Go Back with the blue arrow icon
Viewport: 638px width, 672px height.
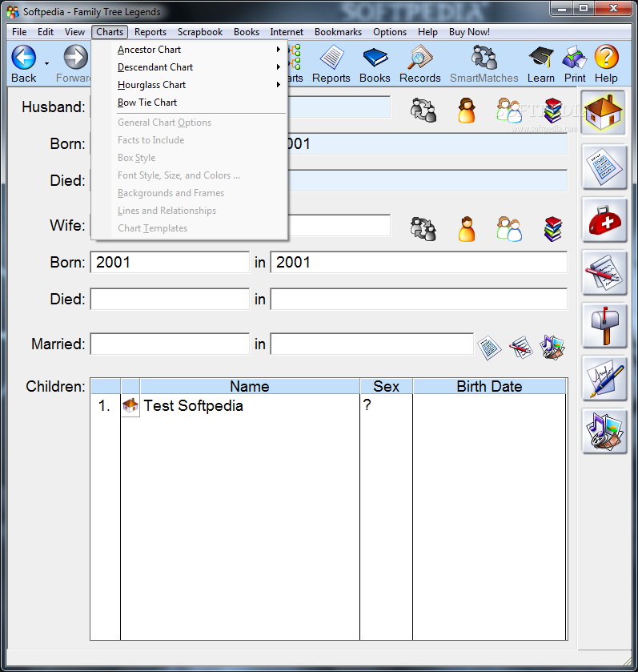pos(23,58)
